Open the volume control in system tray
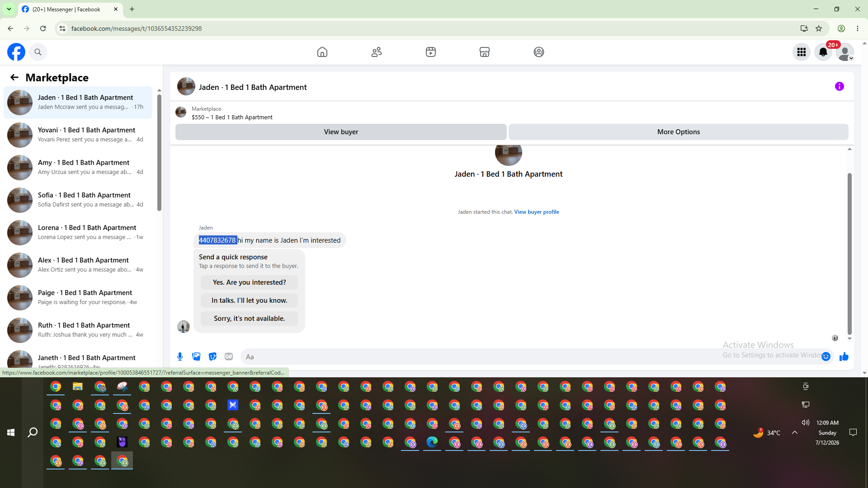Screen dimensions: 868x488 point(806,422)
